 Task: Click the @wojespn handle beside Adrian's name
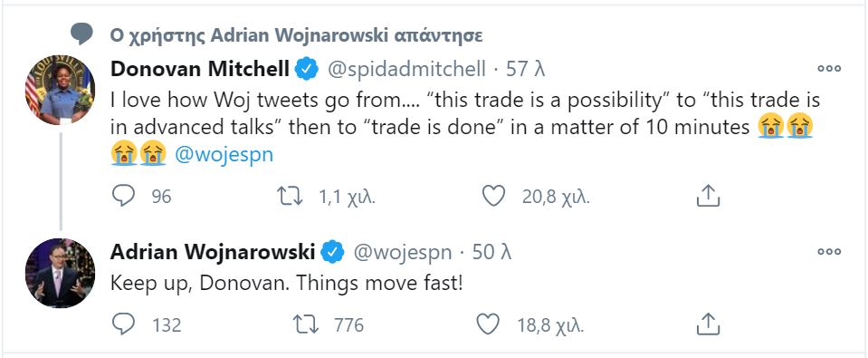coord(403,253)
